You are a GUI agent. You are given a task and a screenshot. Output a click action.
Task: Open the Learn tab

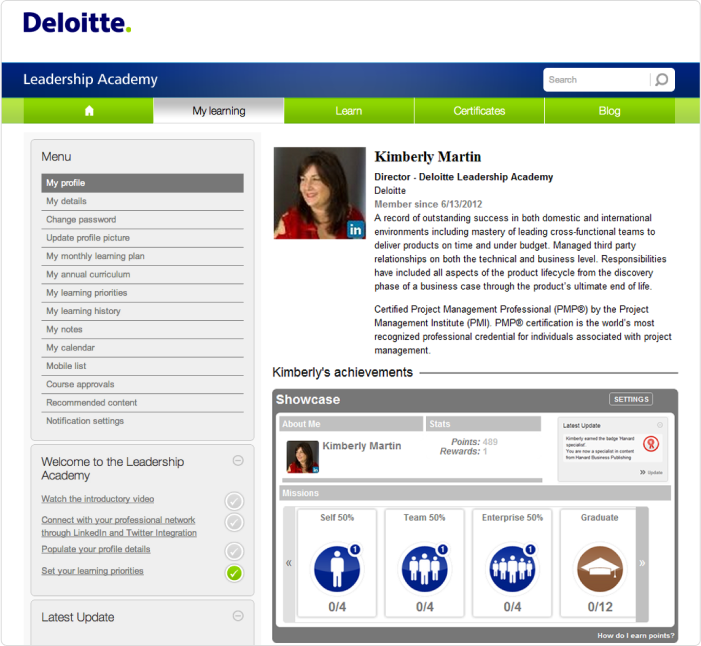tap(349, 110)
